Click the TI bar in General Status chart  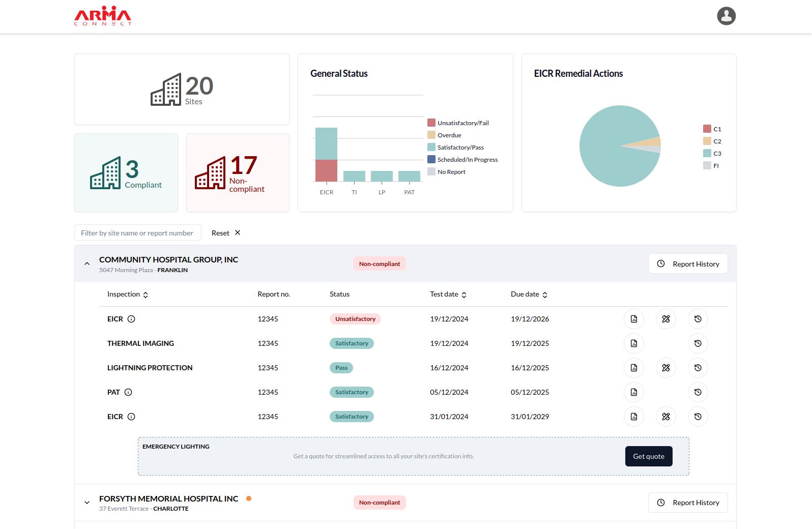click(354, 176)
